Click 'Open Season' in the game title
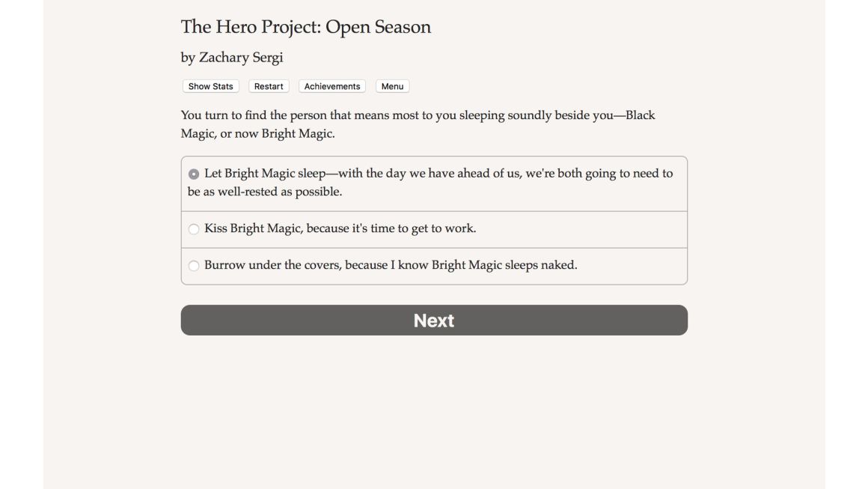868x489 pixels. (378, 27)
